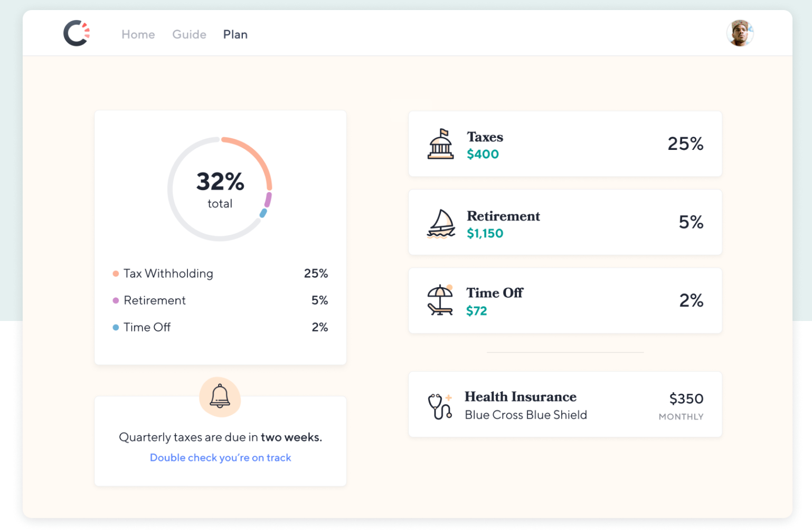Click the Retirement sailboat icon
Screen dimensions: 812x530
[x=441, y=224]
